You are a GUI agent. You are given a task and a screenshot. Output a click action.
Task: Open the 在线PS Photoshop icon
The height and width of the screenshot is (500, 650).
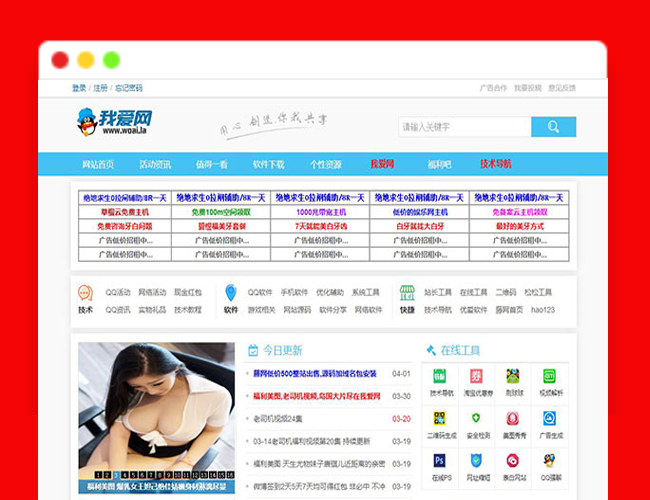pos(439,461)
